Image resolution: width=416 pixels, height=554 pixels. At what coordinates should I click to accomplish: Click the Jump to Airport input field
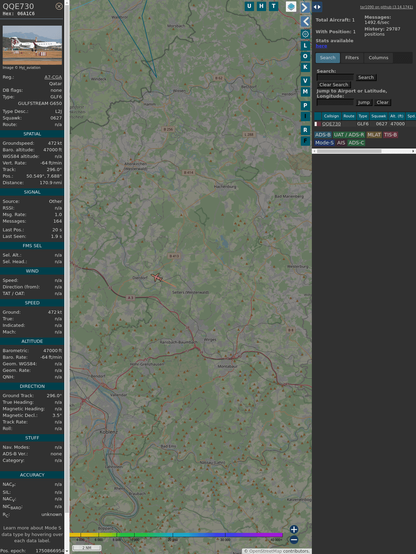pos(335,102)
